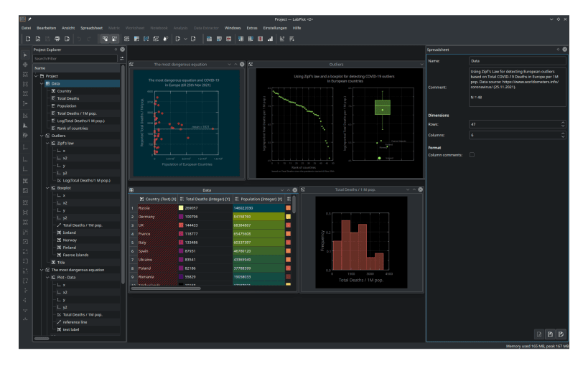This screenshot has height=371, width=588.
Task: Click the Import file icon in the toolbar
Action: point(178,39)
